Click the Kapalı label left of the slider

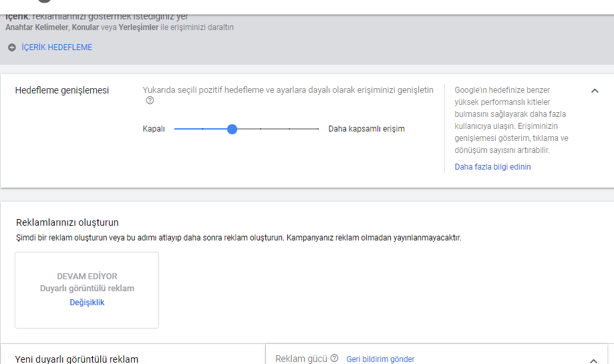pyautogui.click(x=154, y=129)
